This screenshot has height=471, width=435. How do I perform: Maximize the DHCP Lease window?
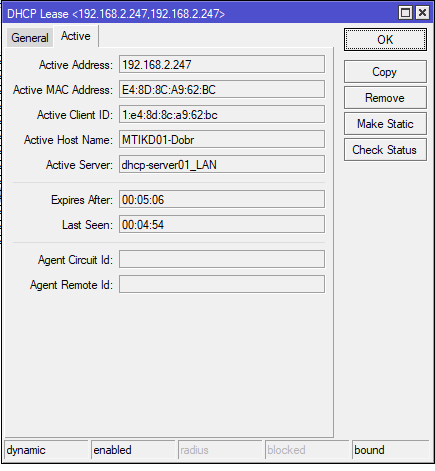click(405, 13)
